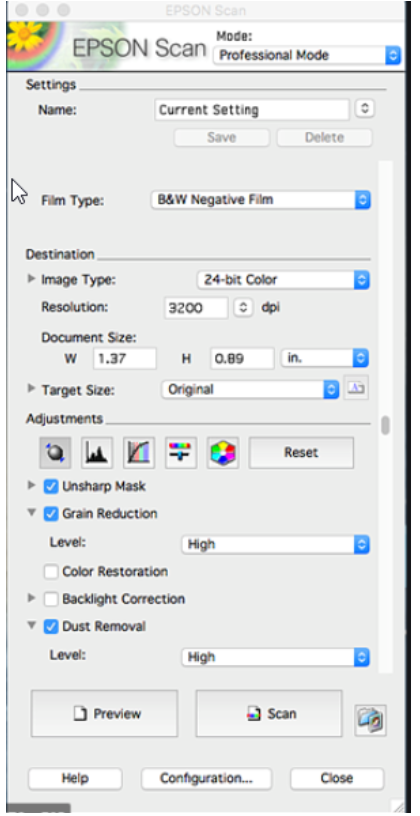This screenshot has width=420, height=816.
Task: Click the Preview button with page icon
Action: 105,713
